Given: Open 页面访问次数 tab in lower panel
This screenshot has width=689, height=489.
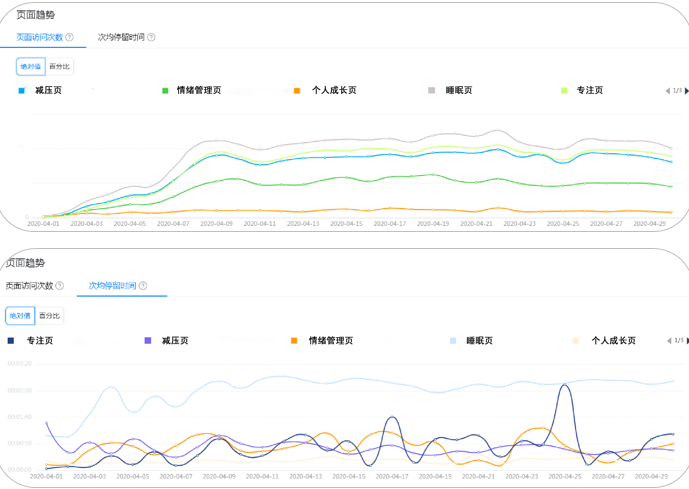Looking at the screenshot, I should tap(28, 286).
